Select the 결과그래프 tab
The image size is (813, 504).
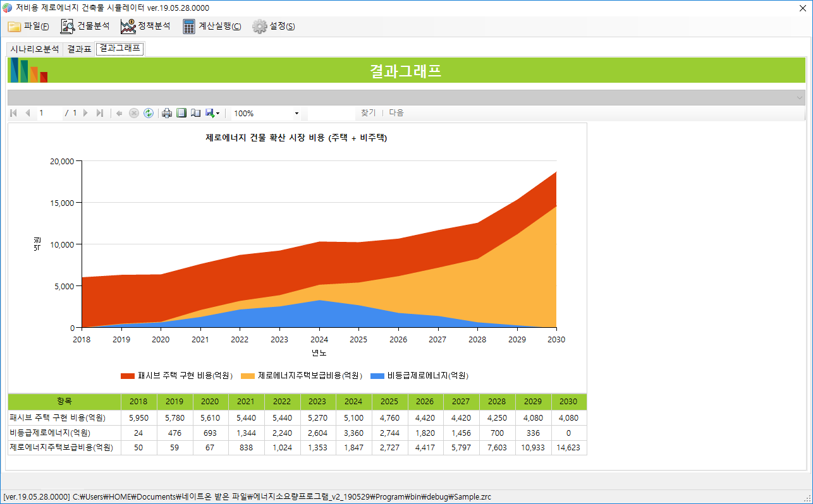point(120,49)
